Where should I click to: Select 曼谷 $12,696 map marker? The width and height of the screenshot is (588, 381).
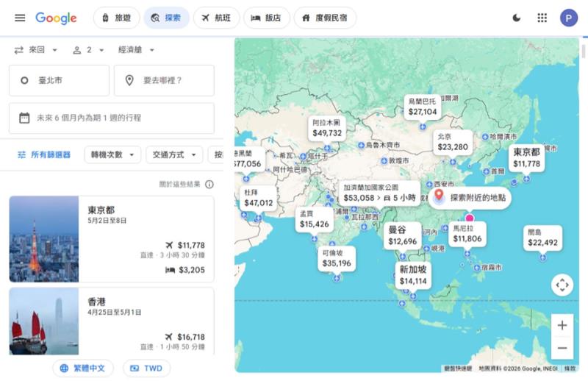point(402,236)
